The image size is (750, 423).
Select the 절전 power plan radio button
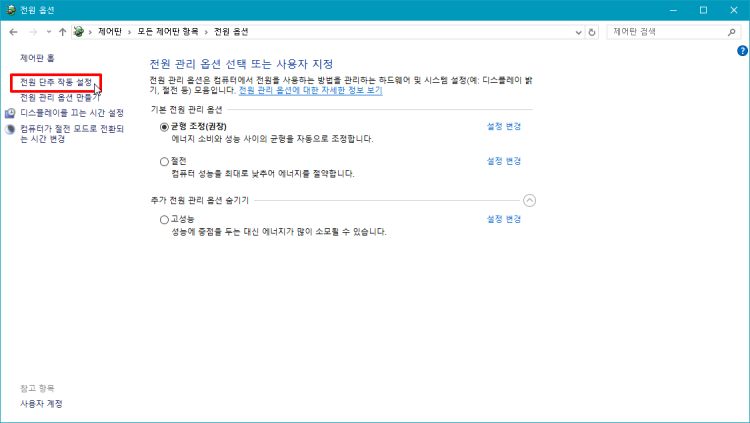[x=165, y=161]
